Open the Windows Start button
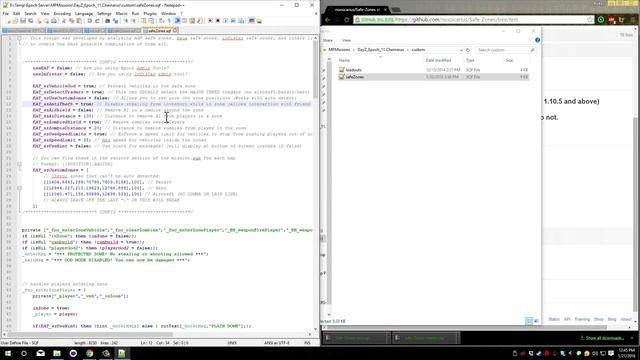This screenshot has height=360, width=640. (8, 353)
